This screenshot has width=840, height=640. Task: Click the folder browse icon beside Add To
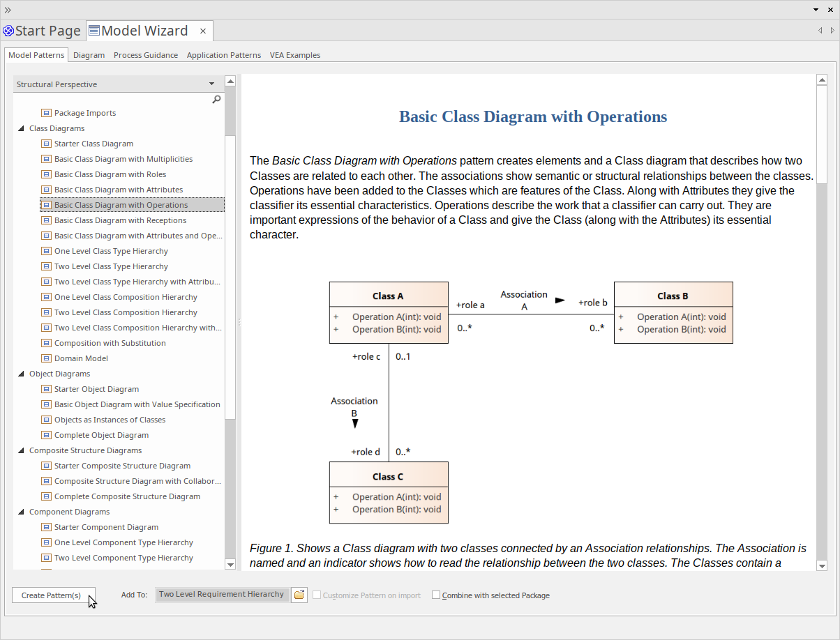pos(299,595)
